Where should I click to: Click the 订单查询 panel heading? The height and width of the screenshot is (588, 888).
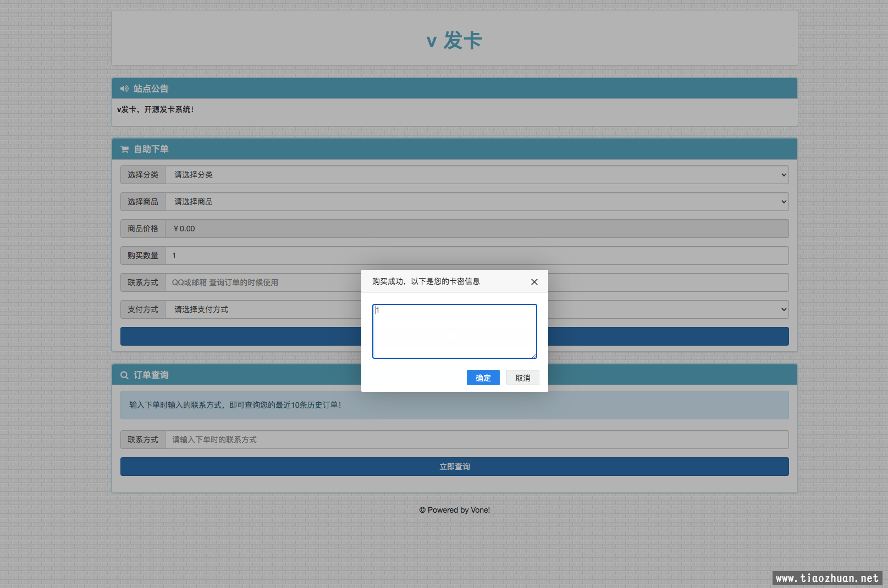[151, 375]
